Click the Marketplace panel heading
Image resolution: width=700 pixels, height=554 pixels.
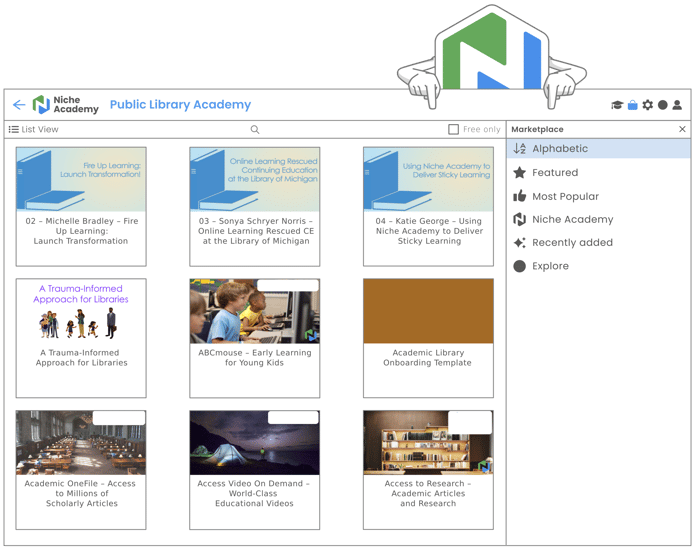[538, 129]
